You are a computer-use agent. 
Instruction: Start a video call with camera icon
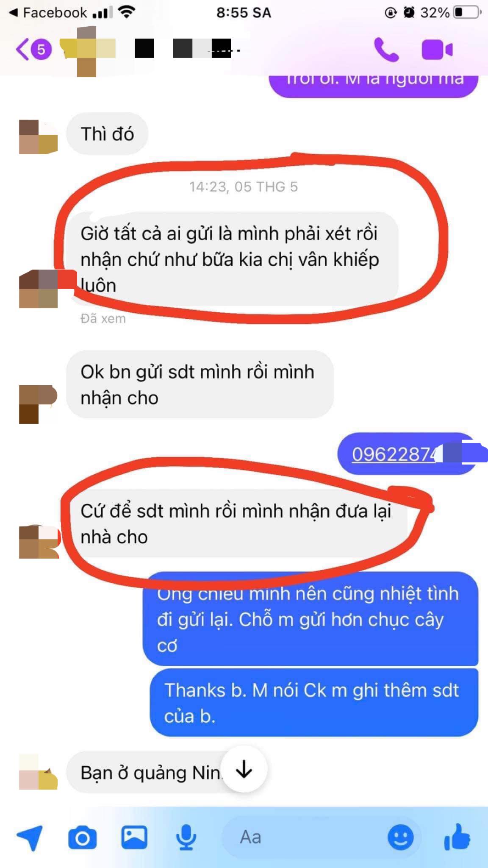[437, 50]
